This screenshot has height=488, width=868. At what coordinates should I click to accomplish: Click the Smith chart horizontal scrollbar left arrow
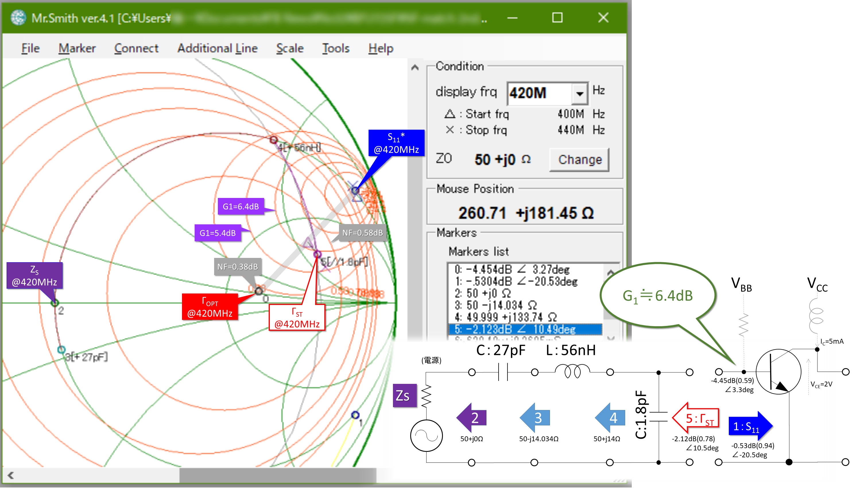coord(11,475)
